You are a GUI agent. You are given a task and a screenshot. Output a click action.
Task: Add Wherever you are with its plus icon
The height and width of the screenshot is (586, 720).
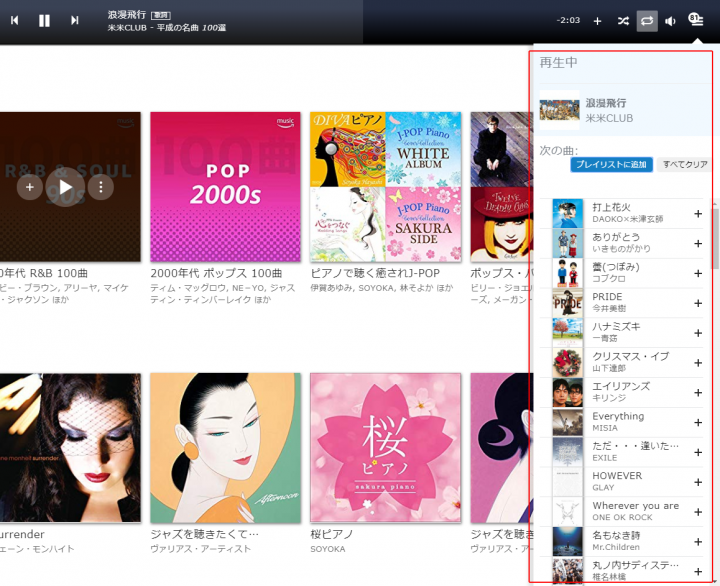pos(698,512)
